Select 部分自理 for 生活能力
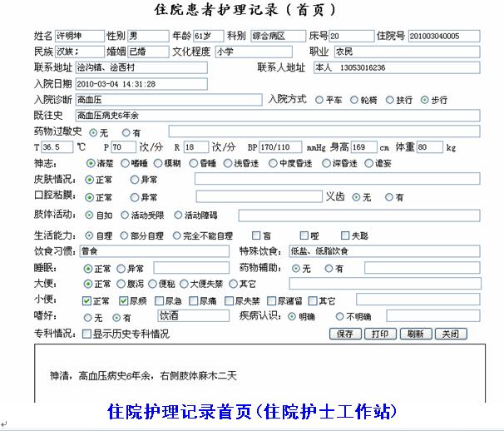Image resolution: width=504 pixels, height=431 pixels. [x=125, y=235]
